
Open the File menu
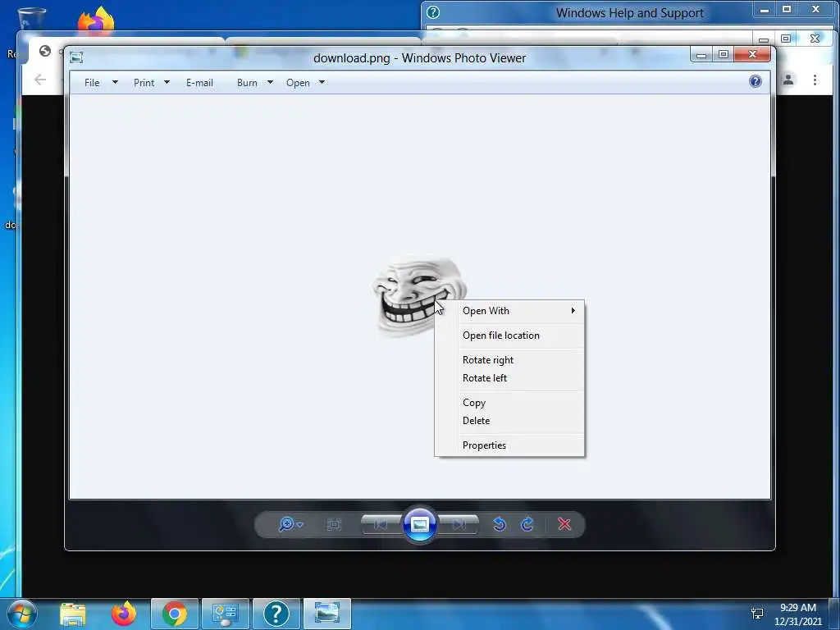92,83
